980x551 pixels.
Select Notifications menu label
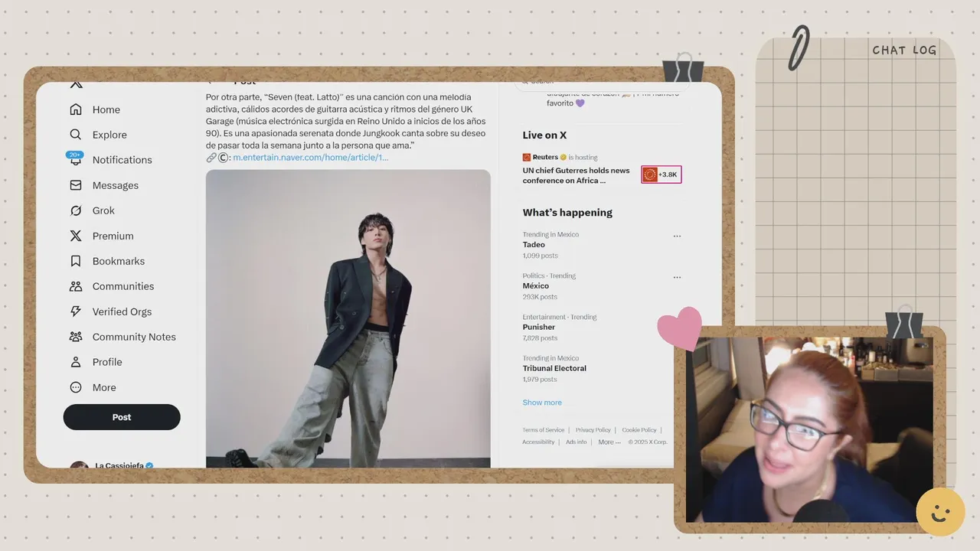(122, 160)
